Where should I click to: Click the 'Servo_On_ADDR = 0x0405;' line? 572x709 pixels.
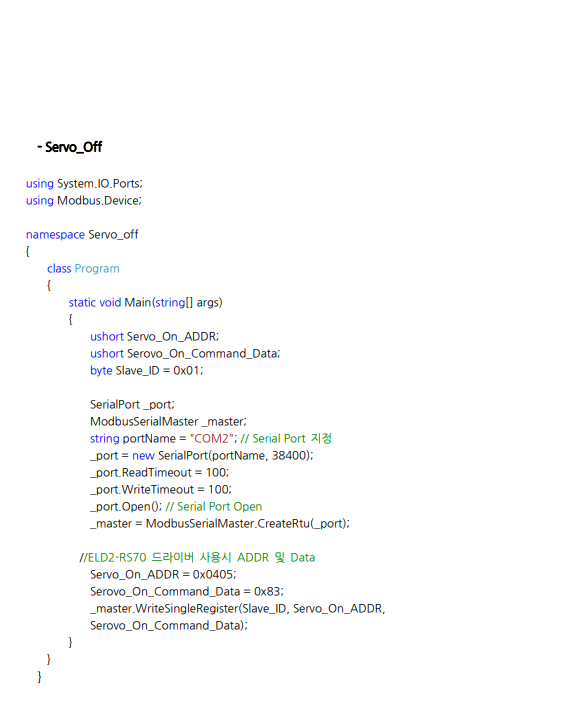point(163,575)
